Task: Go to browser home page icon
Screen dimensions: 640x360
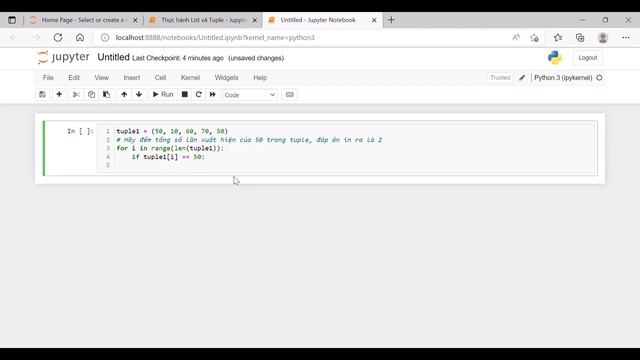Action: (80, 38)
